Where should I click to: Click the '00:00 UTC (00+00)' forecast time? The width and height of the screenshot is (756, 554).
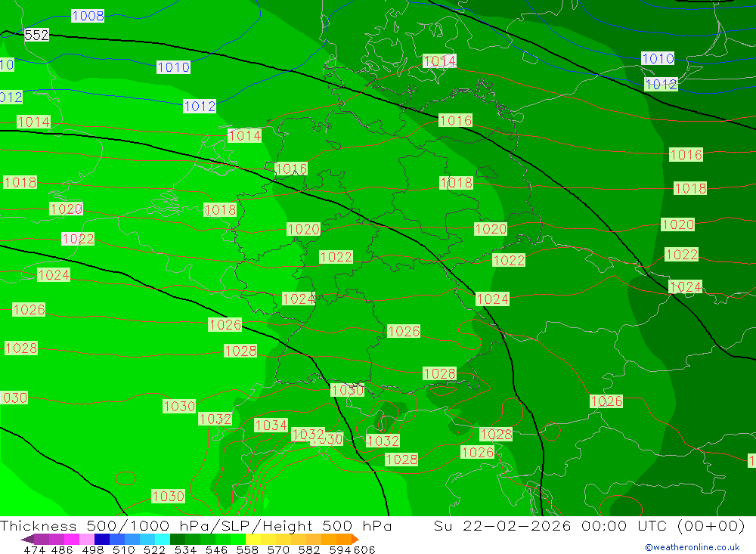click(663, 525)
